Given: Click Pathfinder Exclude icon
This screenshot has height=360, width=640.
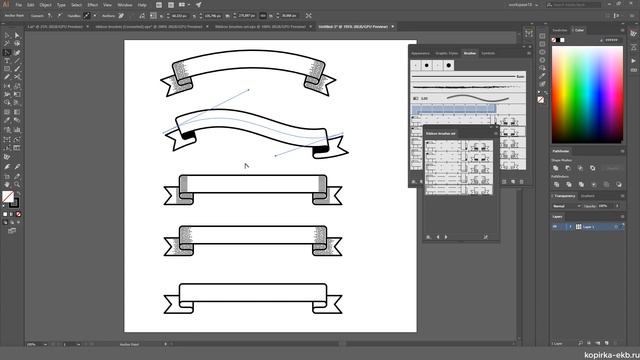Looking at the screenshot, I should (593, 168).
